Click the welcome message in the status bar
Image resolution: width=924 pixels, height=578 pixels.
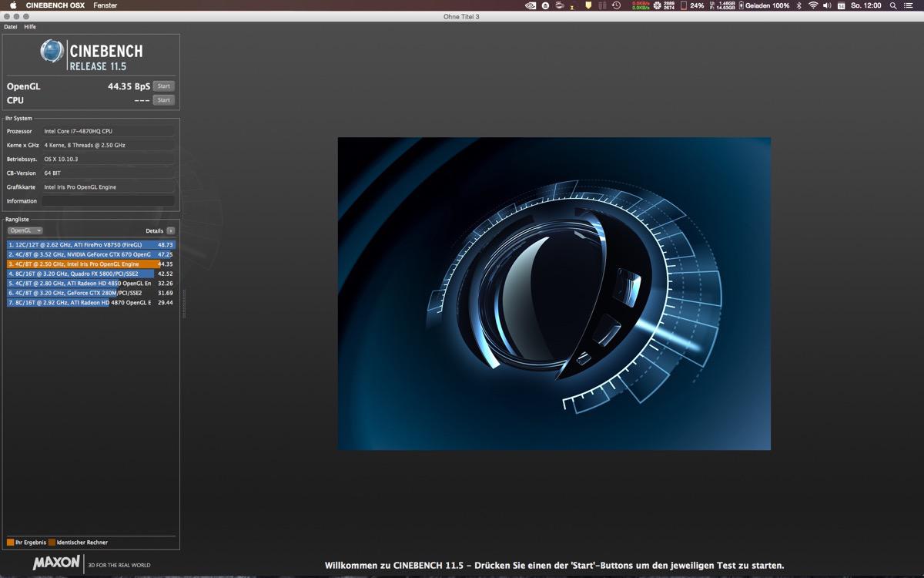point(554,566)
